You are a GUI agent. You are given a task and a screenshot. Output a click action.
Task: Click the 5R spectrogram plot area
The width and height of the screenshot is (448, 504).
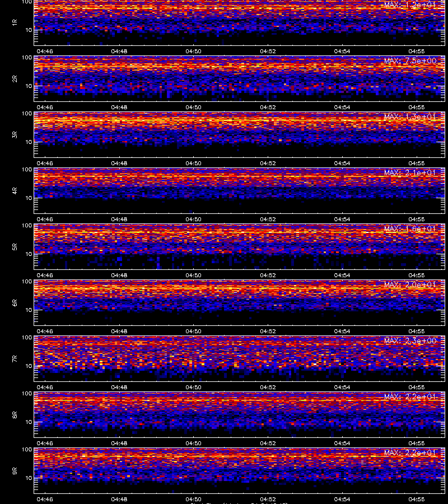pos(240,246)
